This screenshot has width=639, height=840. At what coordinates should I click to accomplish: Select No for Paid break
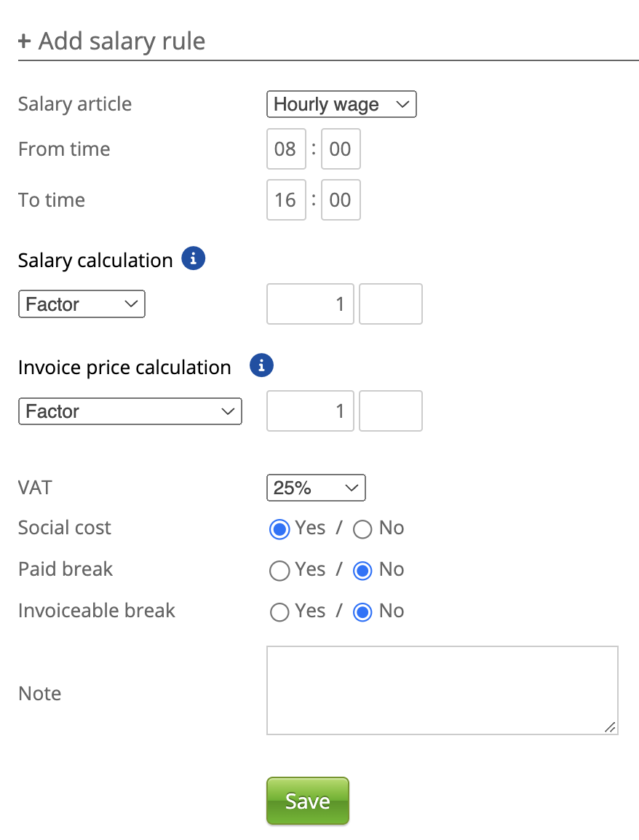click(362, 571)
